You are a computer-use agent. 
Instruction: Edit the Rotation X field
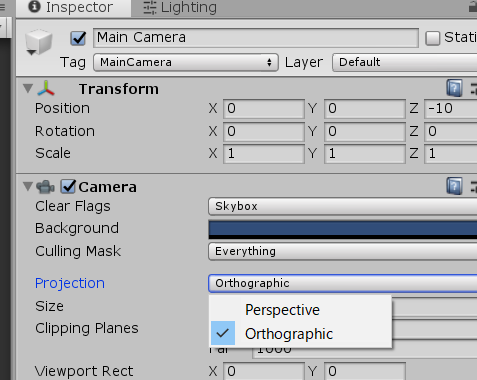tap(264, 131)
